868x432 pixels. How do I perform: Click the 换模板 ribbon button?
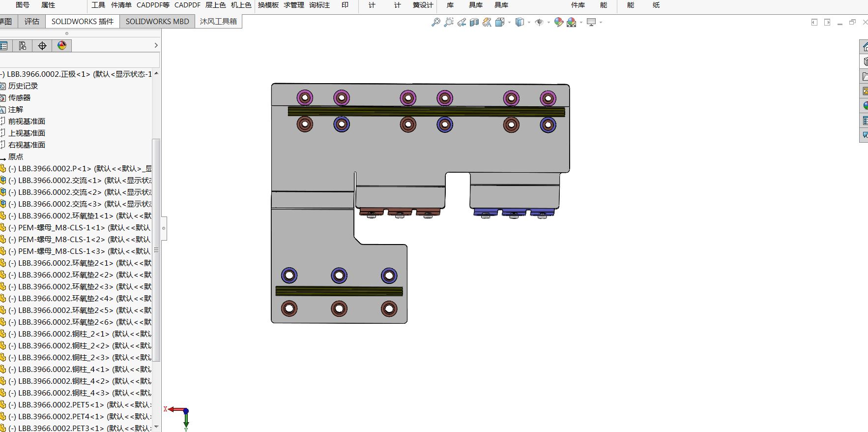pyautogui.click(x=268, y=5)
